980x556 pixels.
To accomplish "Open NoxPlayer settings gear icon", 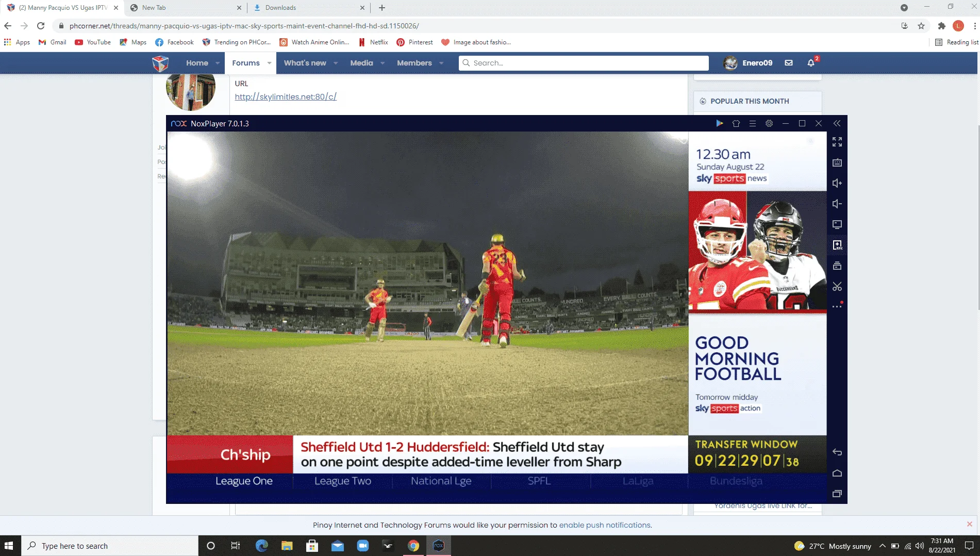I will tap(769, 123).
